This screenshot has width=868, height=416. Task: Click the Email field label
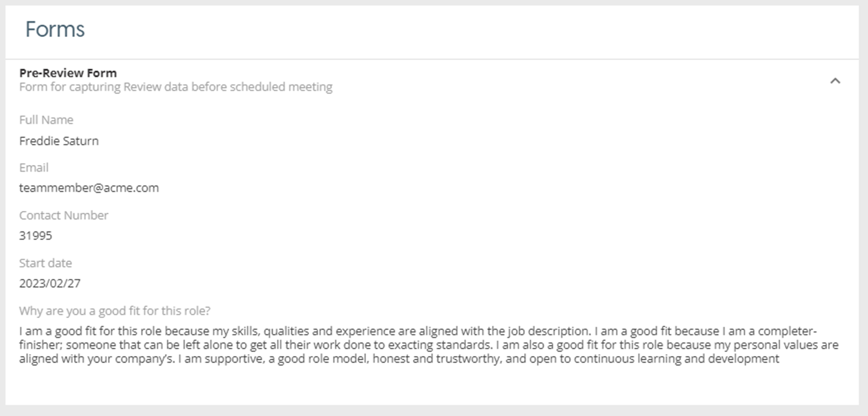click(33, 167)
